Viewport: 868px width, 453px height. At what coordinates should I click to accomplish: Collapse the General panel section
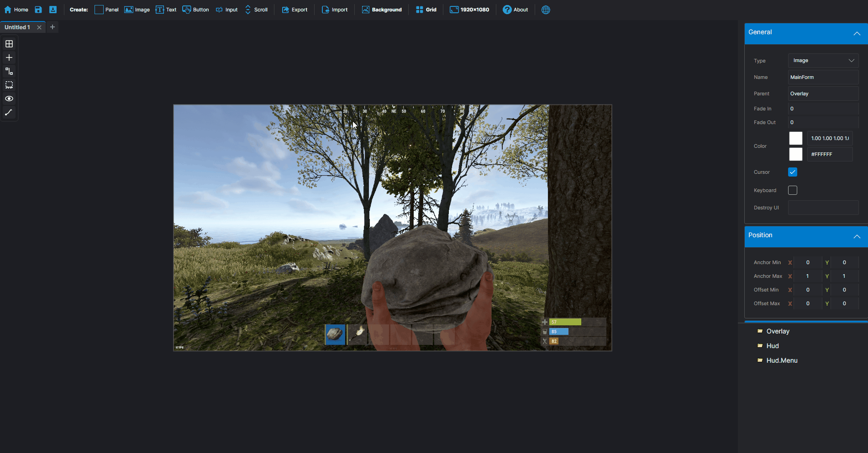click(857, 33)
